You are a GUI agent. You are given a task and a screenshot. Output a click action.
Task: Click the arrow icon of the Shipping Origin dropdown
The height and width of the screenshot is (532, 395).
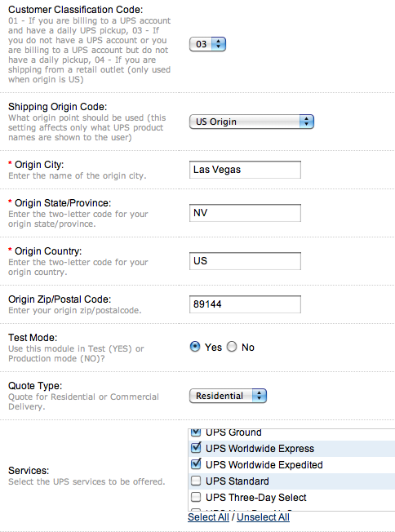tap(307, 122)
